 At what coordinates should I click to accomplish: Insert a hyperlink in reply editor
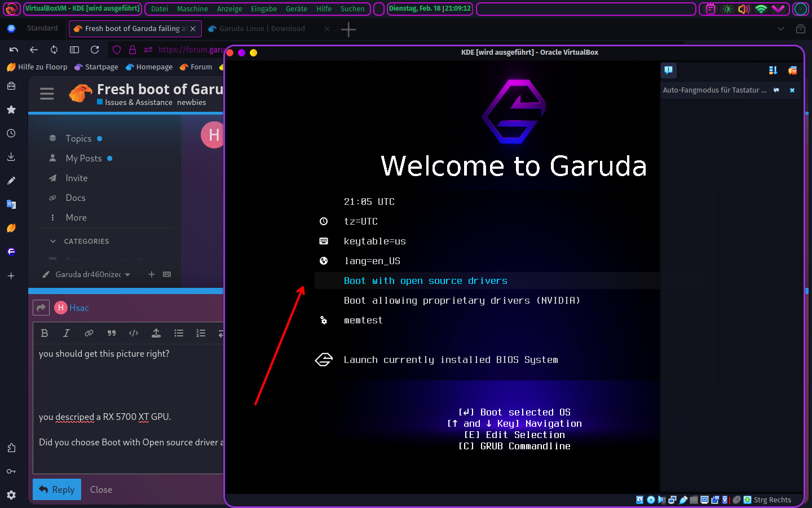(x=89, y=333)
